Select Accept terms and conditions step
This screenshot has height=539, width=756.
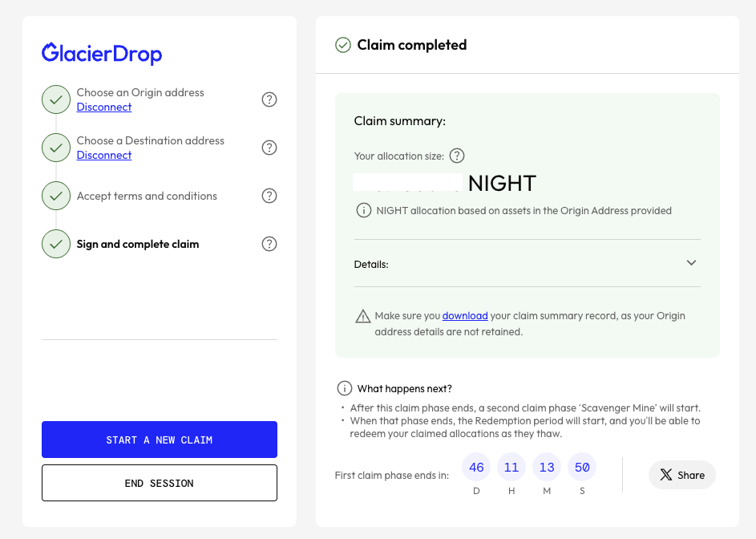coord(147,196)
